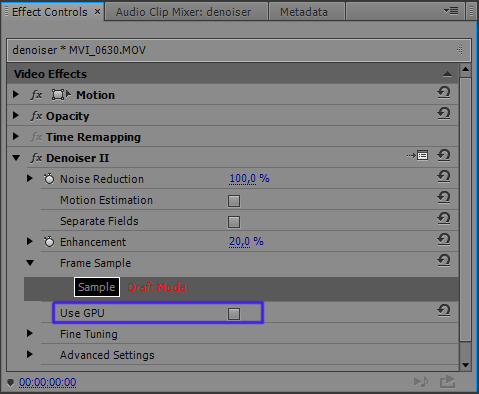Expand the Time Remapping effect
479x394 pixels.
click(x=15, y=137)
